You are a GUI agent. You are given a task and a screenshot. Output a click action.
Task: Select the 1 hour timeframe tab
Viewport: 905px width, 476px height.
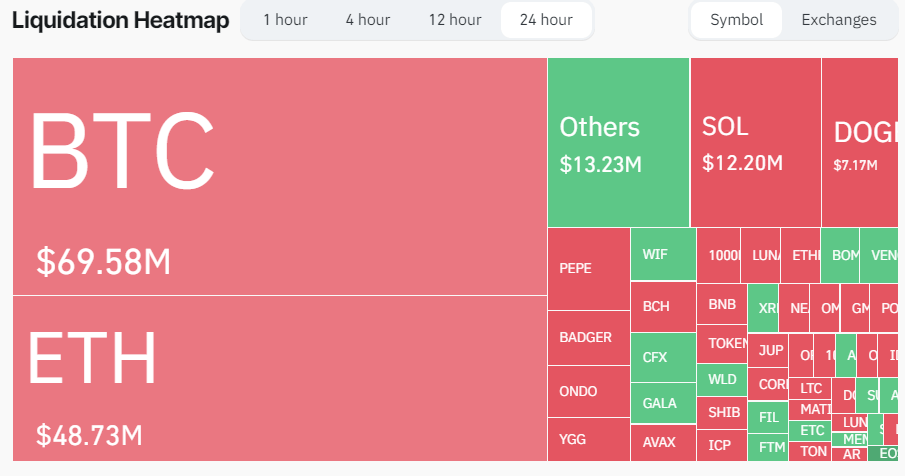[x=285, y=20]
